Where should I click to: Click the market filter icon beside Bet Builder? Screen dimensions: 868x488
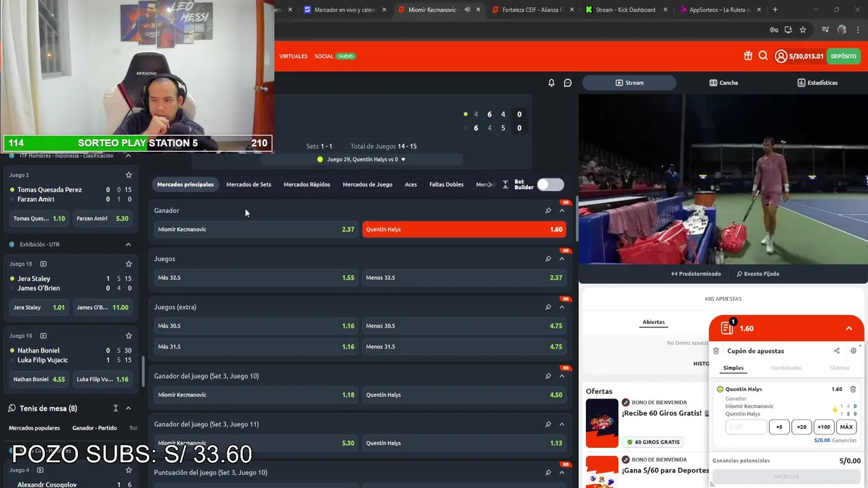(x=505, y=184)
